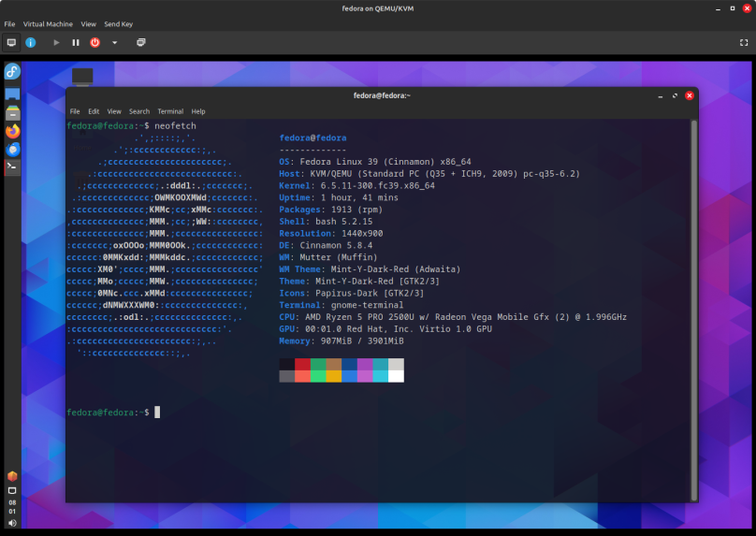Image resolution: width=756 pixels, height=536 pixels.
Task: Open the Terminal menu in terminal menubar
Action: pos(170,111)
